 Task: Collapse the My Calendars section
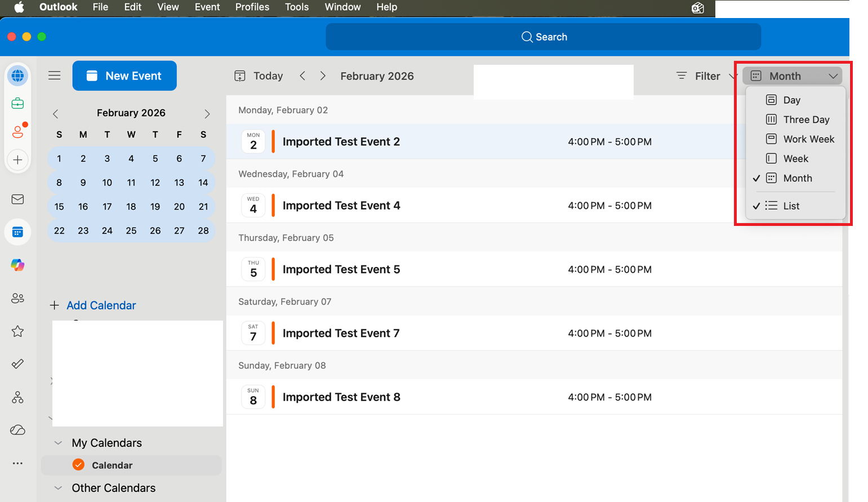58,443
